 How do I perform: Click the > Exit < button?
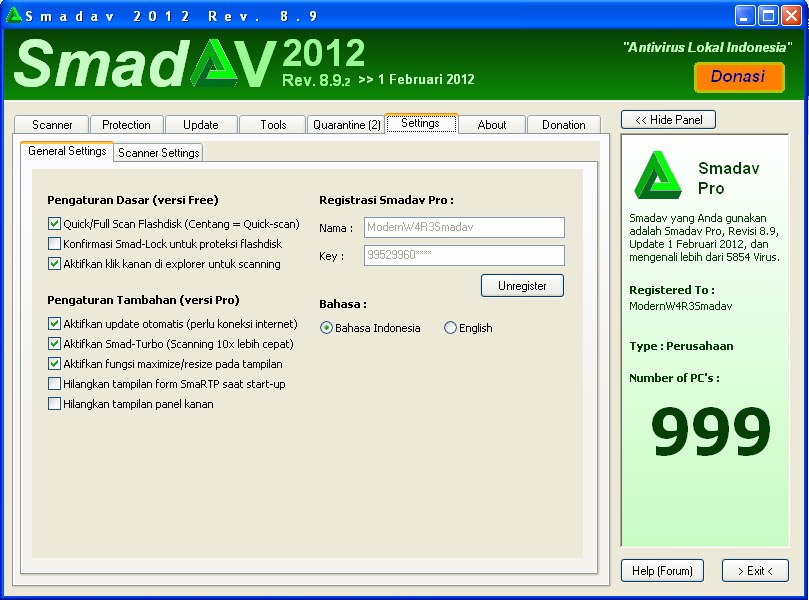tap(755, 571)
